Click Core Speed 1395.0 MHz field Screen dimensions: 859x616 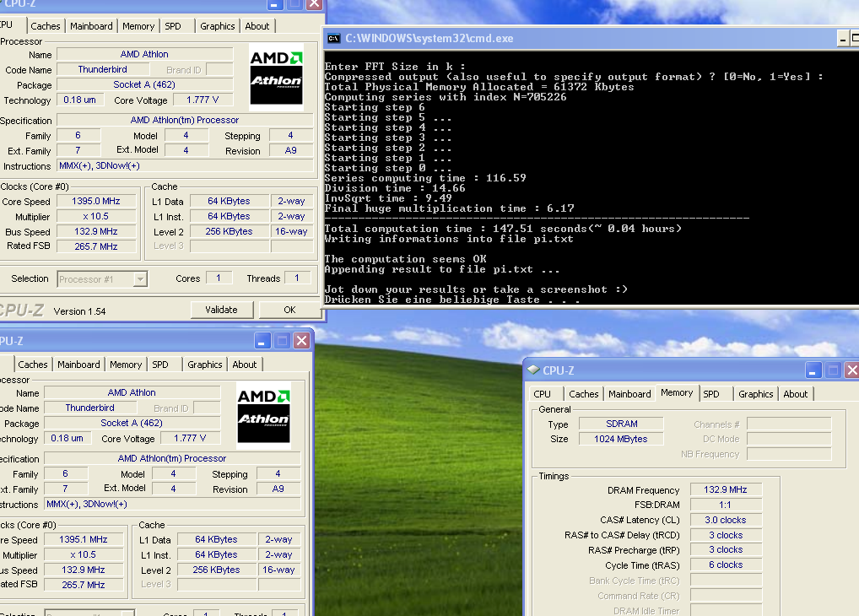(96, 201)
